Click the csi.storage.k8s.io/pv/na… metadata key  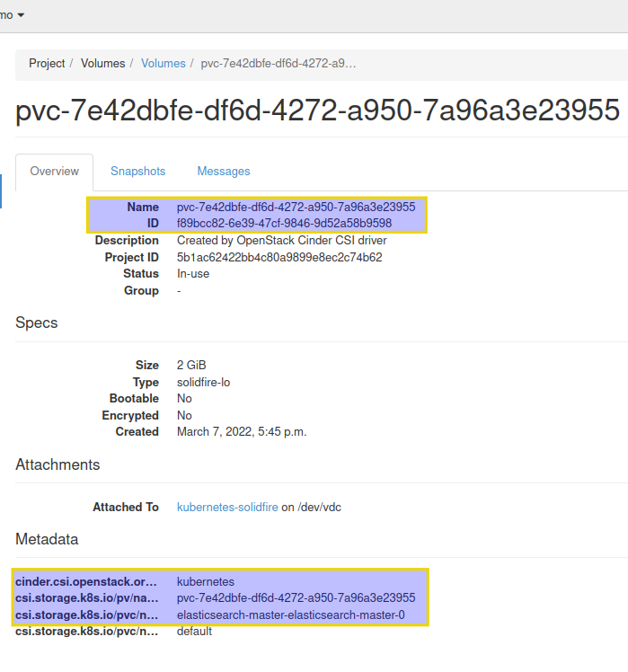tap(87, 597)
